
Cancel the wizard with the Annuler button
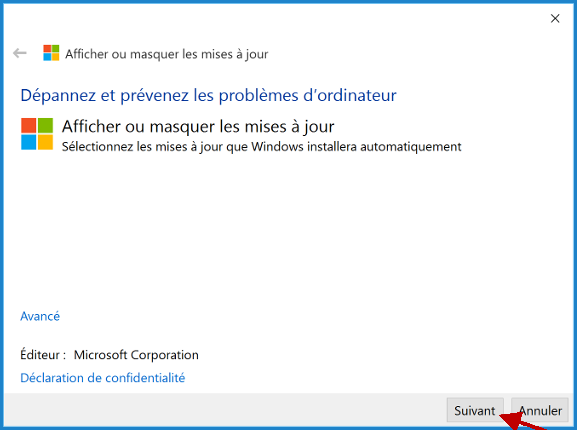point(540,410)
